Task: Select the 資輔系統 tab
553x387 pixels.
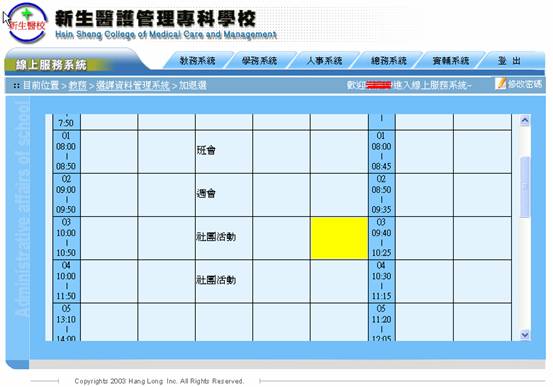Action: [451, 60]
